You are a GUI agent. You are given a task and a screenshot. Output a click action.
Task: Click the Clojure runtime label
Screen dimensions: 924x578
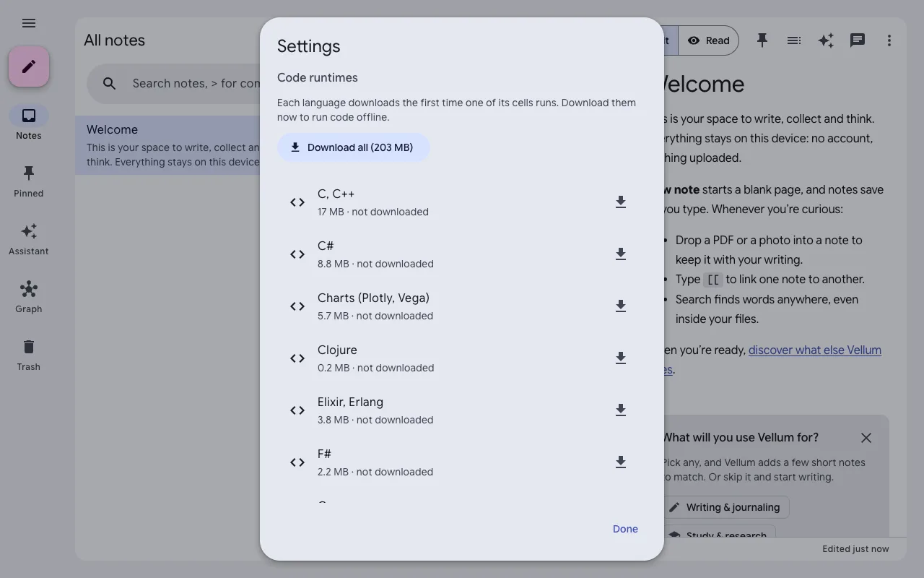(337, 350)
